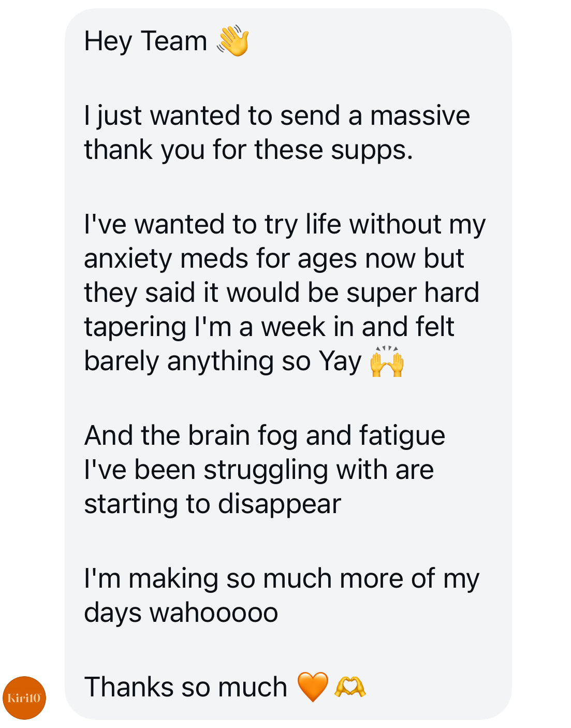Viewport: 571px width, 728px height.
Task: Click the heart hands emoji
Action: pyautogui.click(x=350, y=687)
